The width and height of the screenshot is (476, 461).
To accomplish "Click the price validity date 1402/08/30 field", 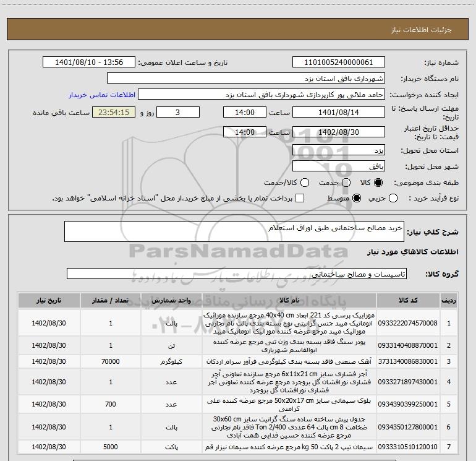I will click(x=339, y=132).
